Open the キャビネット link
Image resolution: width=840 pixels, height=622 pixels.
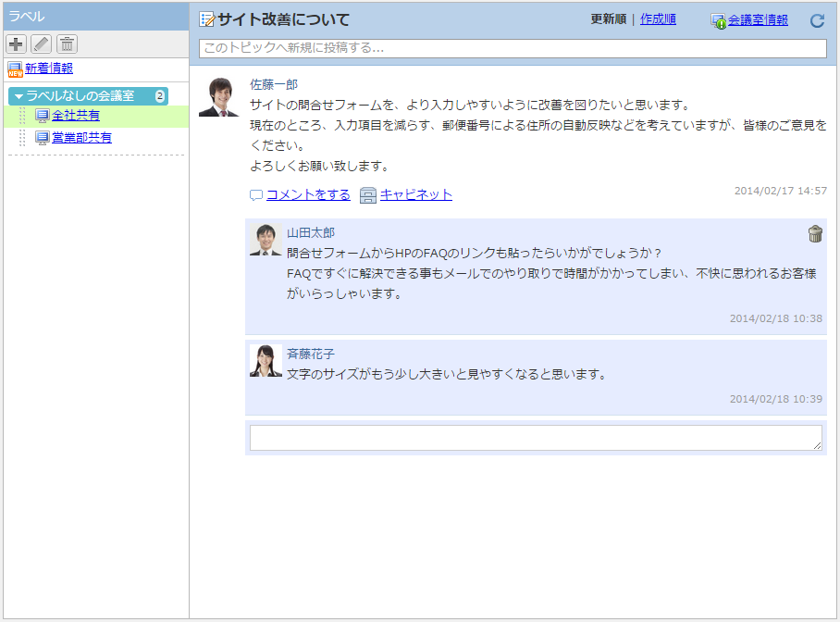[x=415, y=194]
